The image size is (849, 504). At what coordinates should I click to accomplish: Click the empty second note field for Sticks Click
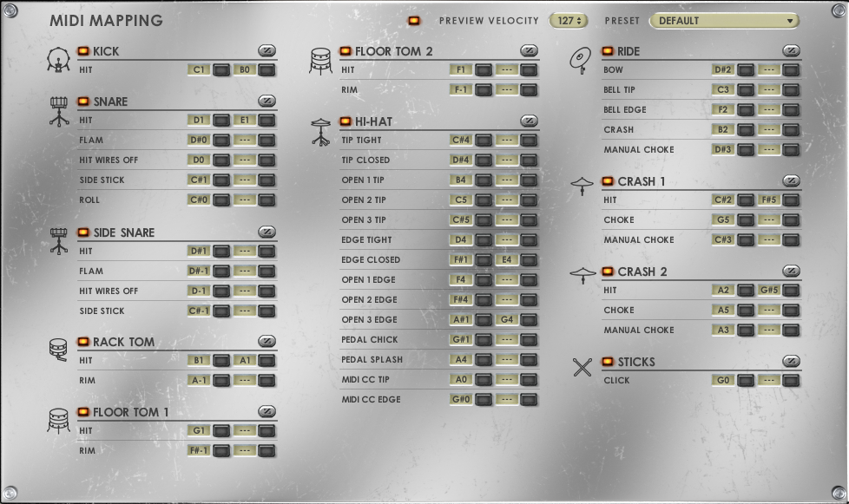pyautogui.click(x=768, y=381)
